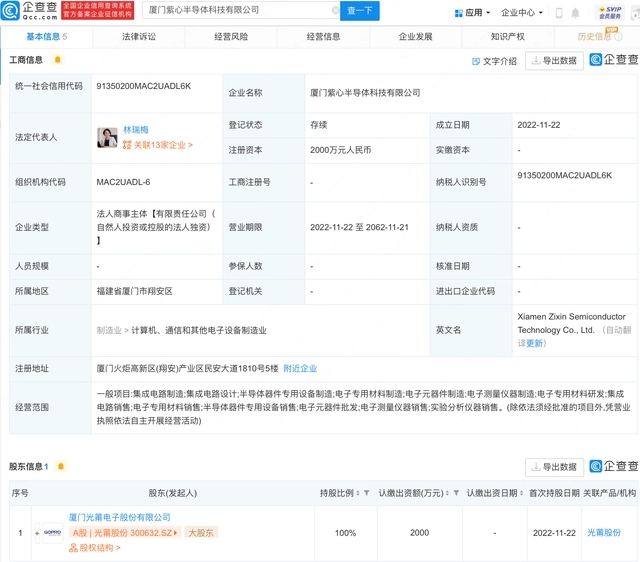640x562 pixels.
Task: Open the 经营风险 tab
Action: [231, 37]
